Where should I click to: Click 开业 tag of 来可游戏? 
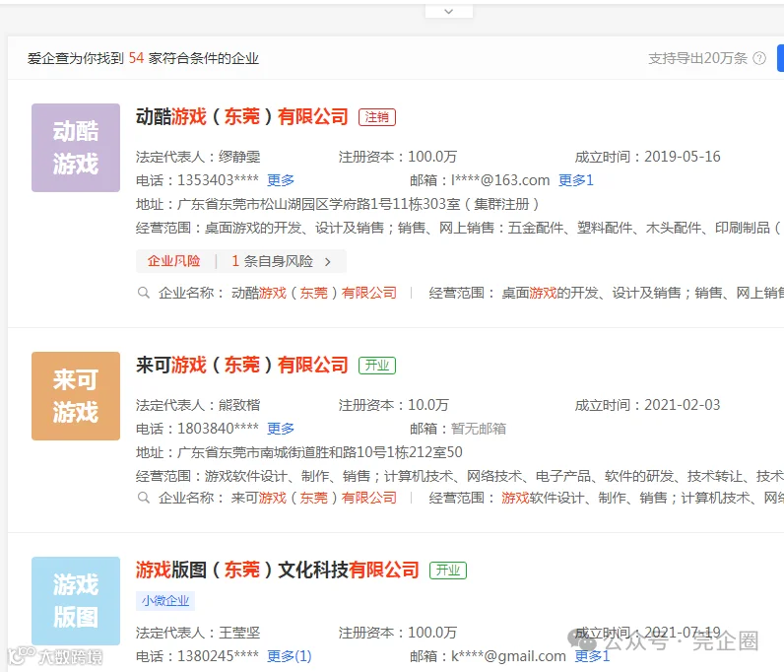377,366
